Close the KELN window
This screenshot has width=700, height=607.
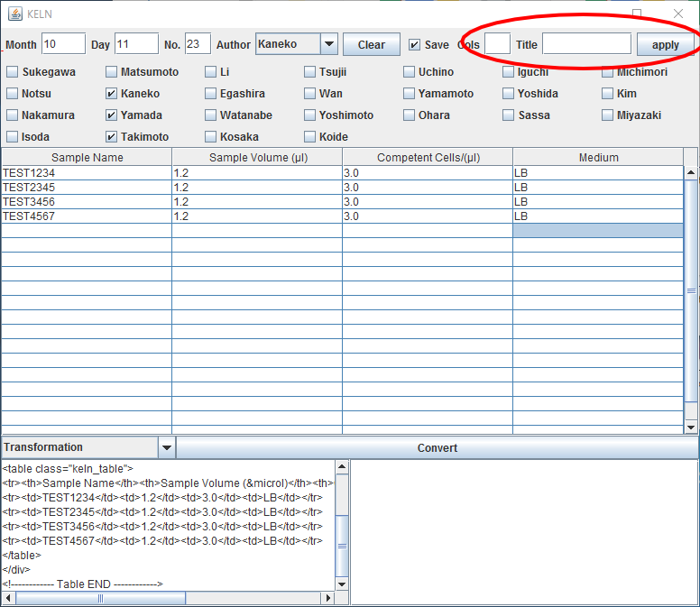pos(678,14)
